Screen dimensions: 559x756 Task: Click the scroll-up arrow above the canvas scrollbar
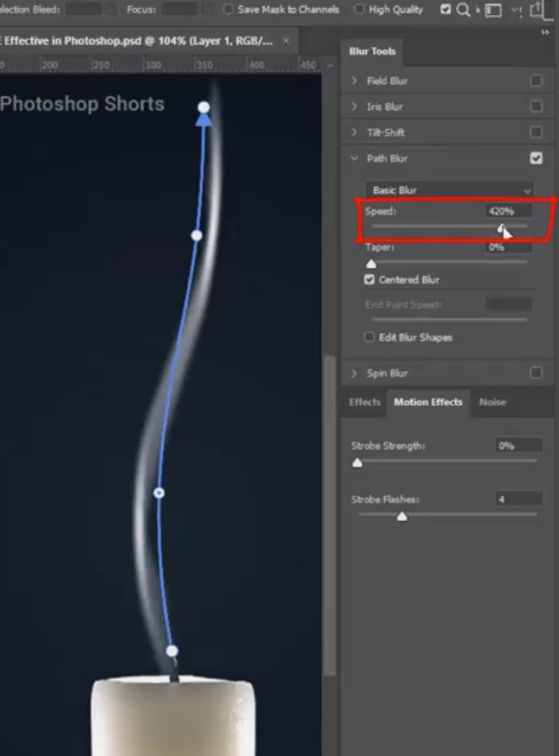coord(330,66)
